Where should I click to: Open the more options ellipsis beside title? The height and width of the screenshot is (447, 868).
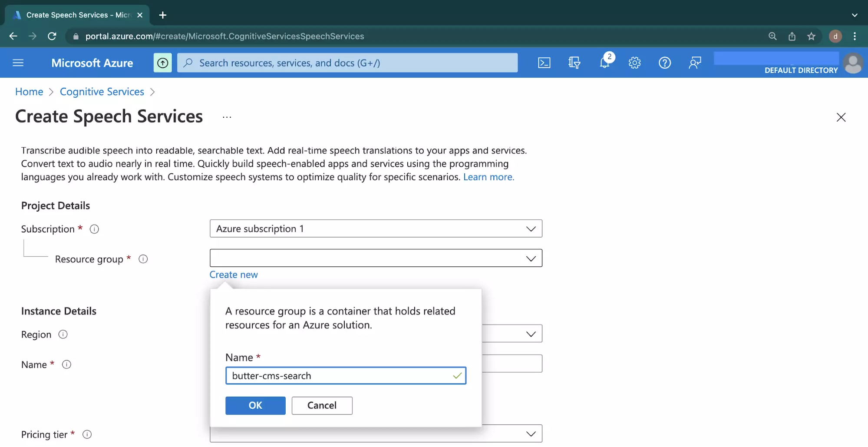coord(227,117)
